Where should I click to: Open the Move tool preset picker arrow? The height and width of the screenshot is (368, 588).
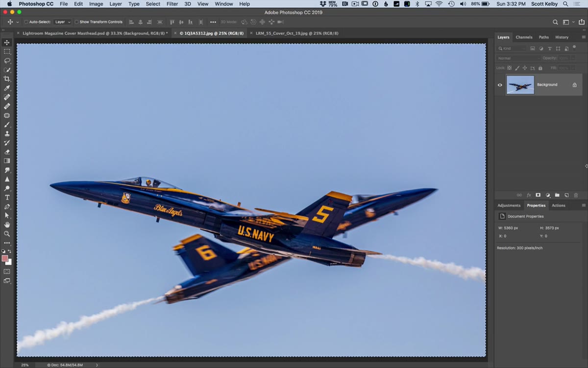[x=18, y=22]
